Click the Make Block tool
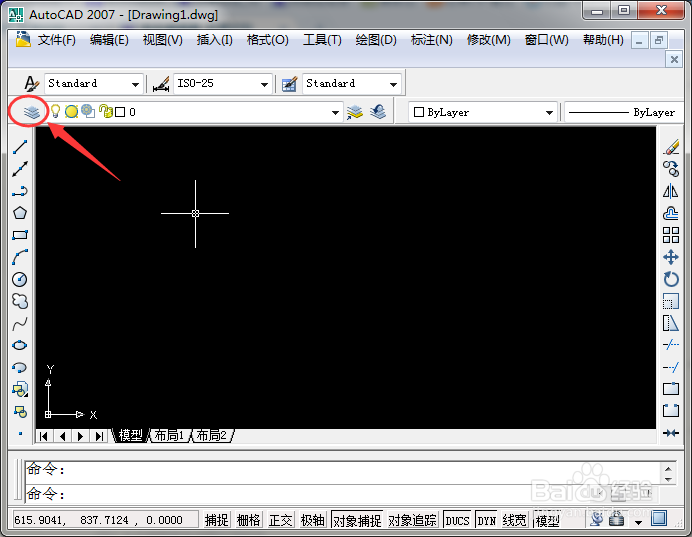692x537 pixels. pos(20,412)
